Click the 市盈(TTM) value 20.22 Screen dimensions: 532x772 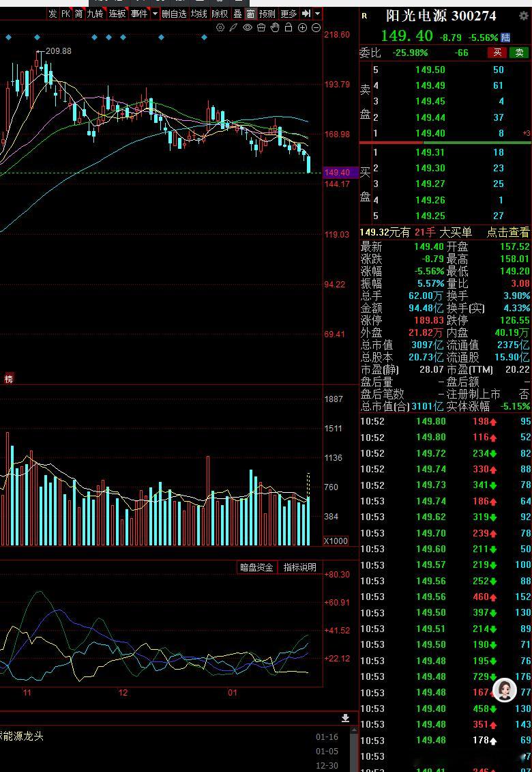tap(517, 370)
